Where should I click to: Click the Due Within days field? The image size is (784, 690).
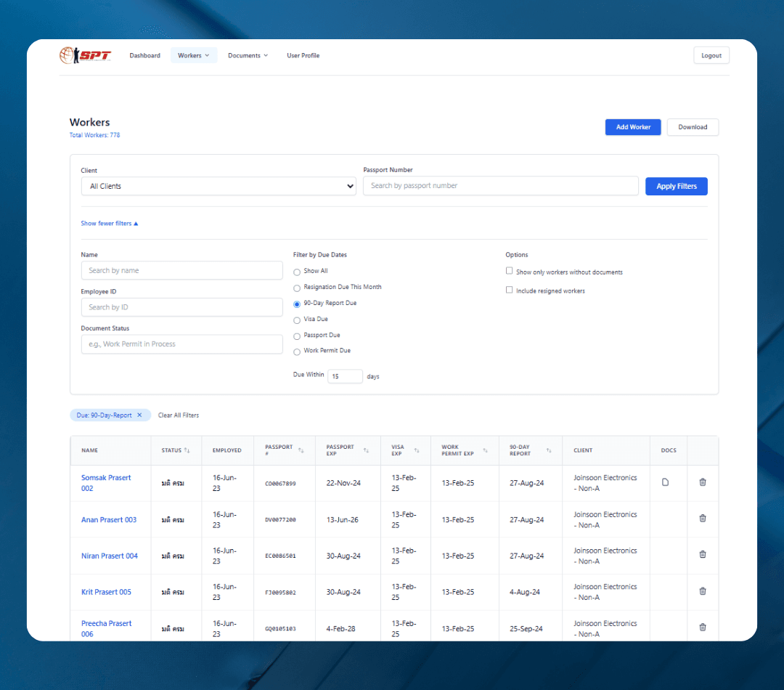[345, 376]
